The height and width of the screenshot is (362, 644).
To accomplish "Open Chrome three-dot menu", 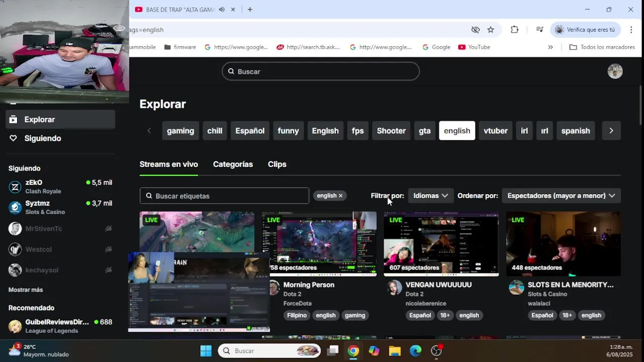I will tap(631, 30).
